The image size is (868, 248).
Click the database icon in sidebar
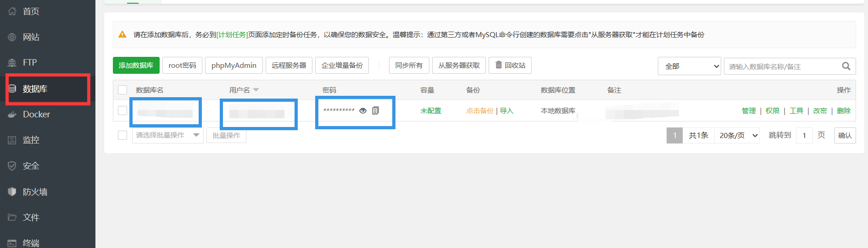click(x=12, y=88)
